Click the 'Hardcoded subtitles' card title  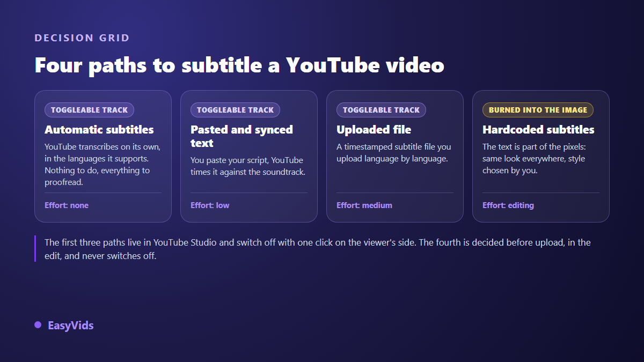[538, 130]
